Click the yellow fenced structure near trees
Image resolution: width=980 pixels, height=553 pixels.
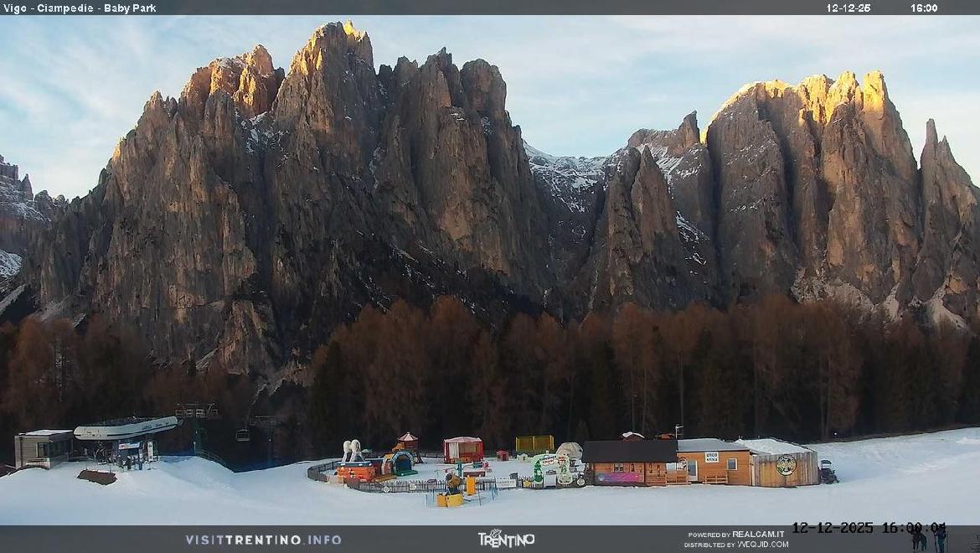point(534,443)
